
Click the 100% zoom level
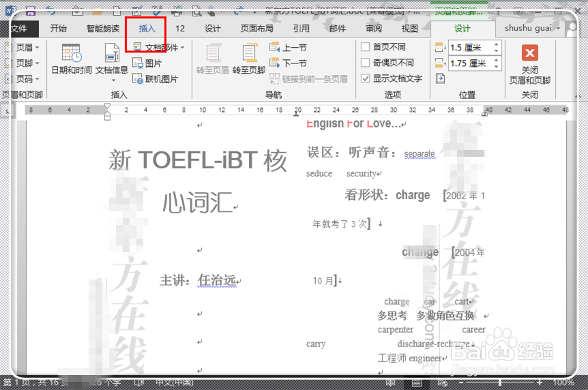[x=563, y=382]
